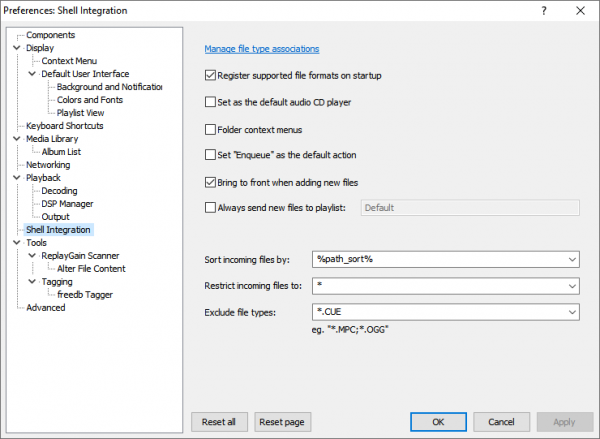
Task: Select the Advanced preferences item
Action: click(46, 308)
